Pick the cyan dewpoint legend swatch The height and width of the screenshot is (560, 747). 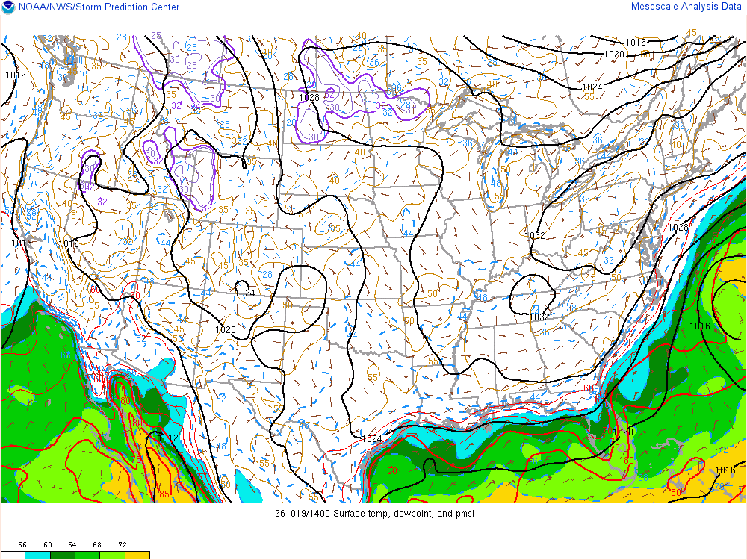coord(37,556)
